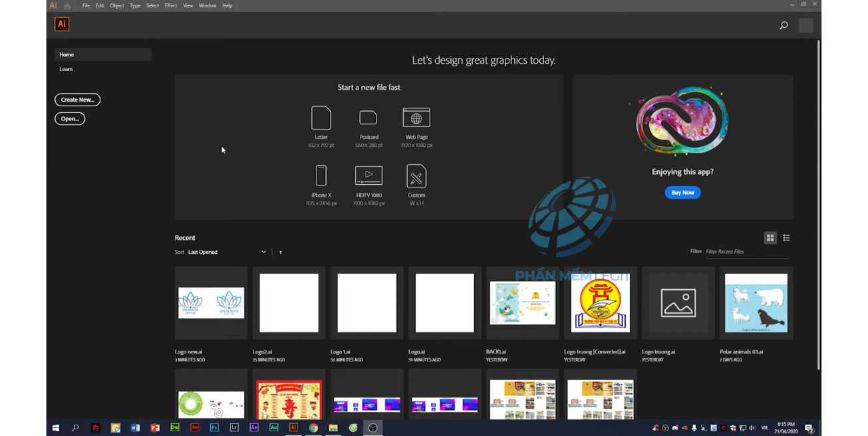Open the View menu
868x436 pixels.
tap(188, 5)
